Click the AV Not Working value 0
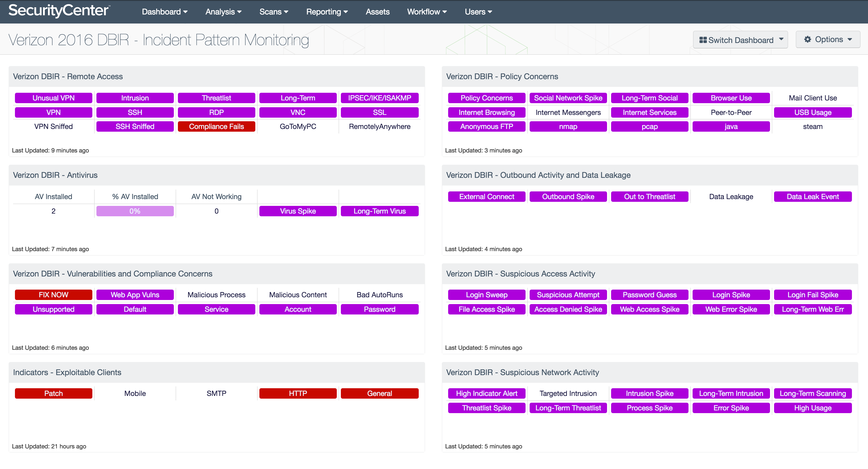 click(217, 211)
